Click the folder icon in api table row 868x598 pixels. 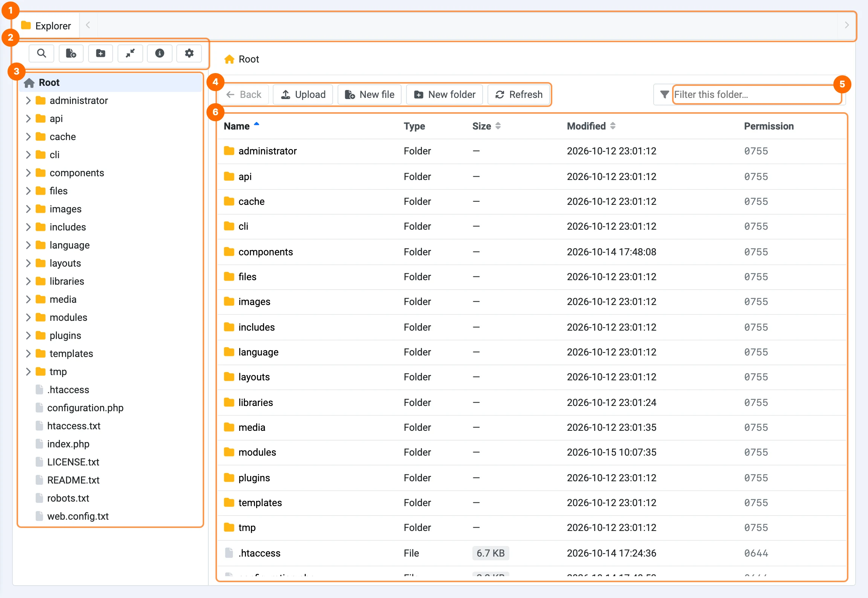(229, 176)
